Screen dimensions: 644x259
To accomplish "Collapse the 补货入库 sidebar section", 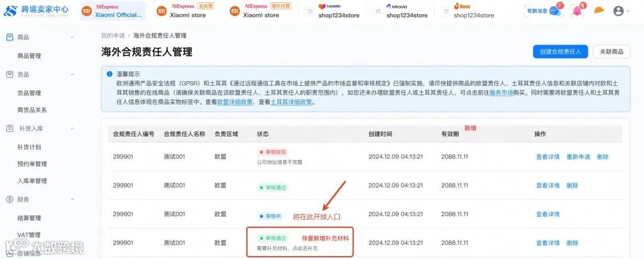I will coord(72,129).
